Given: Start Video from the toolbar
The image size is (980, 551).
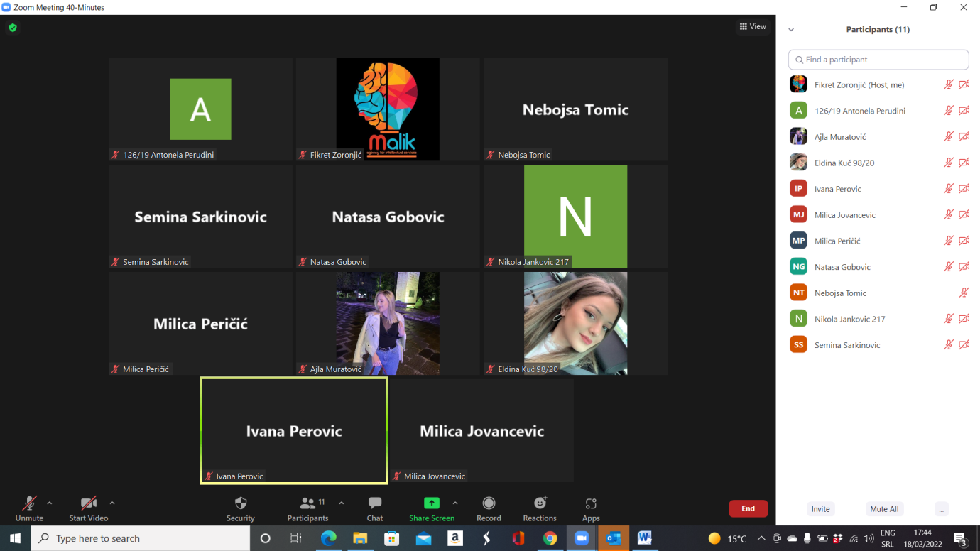Looking at the screenshot, I should click(x=88, y=508).
